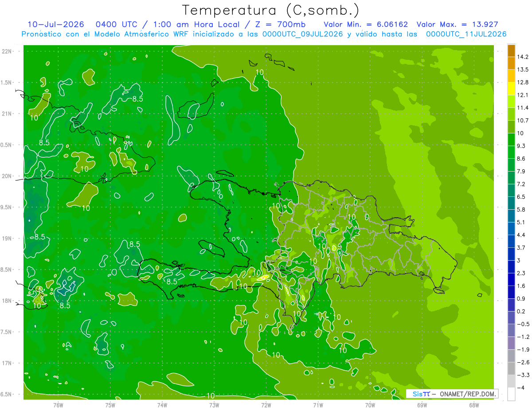The width and height of the screenshot is (532, 411).
Task: Click the "-0.5" color scale label
Action: point(522,324)
